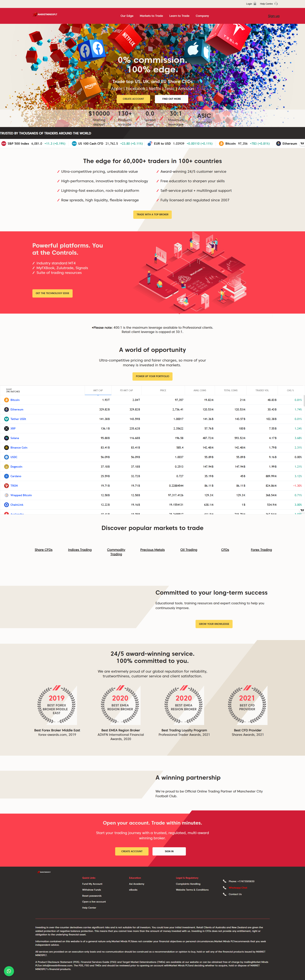Click the EUR to USD flag icon
Image resolution: width=305 pixels, height=980 pixels.
coord(150,143)
